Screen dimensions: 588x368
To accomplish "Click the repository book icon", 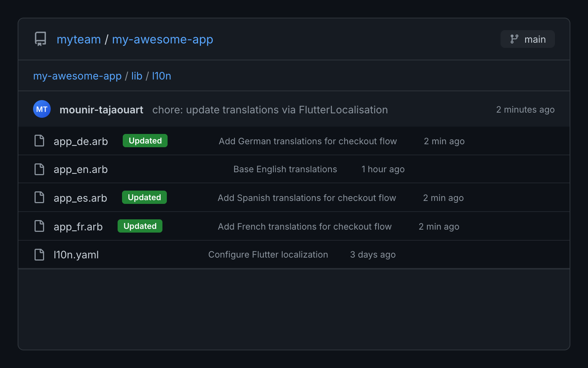I will 40,39.
